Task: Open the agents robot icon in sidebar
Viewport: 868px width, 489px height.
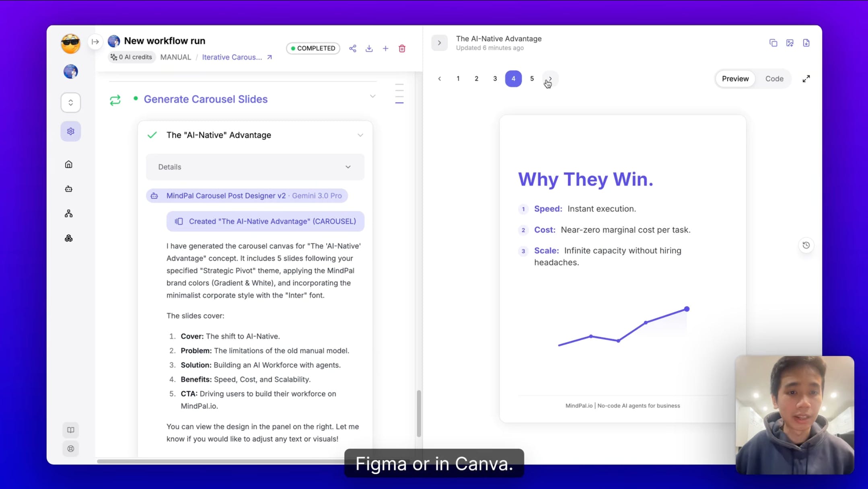Action: [x=69, y=189]
